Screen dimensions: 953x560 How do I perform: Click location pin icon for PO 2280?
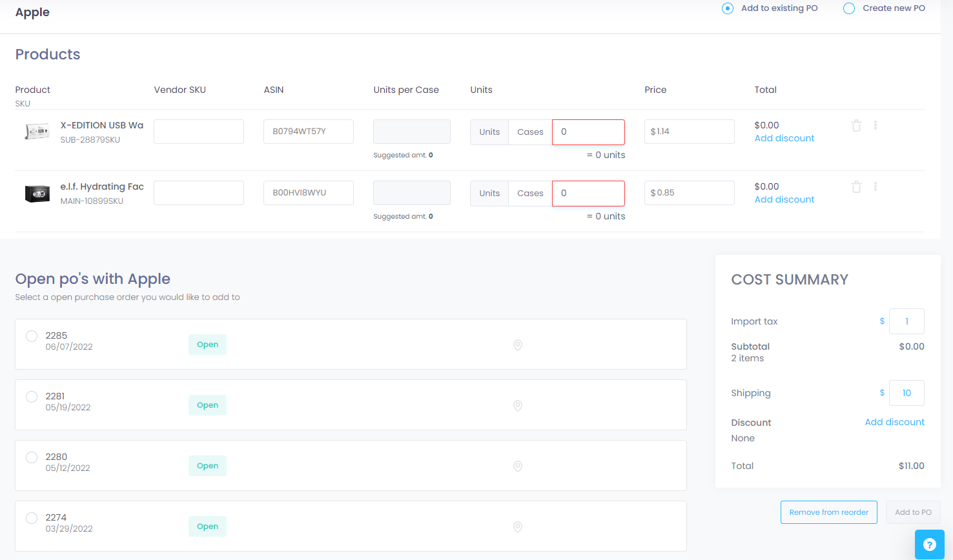518,466
